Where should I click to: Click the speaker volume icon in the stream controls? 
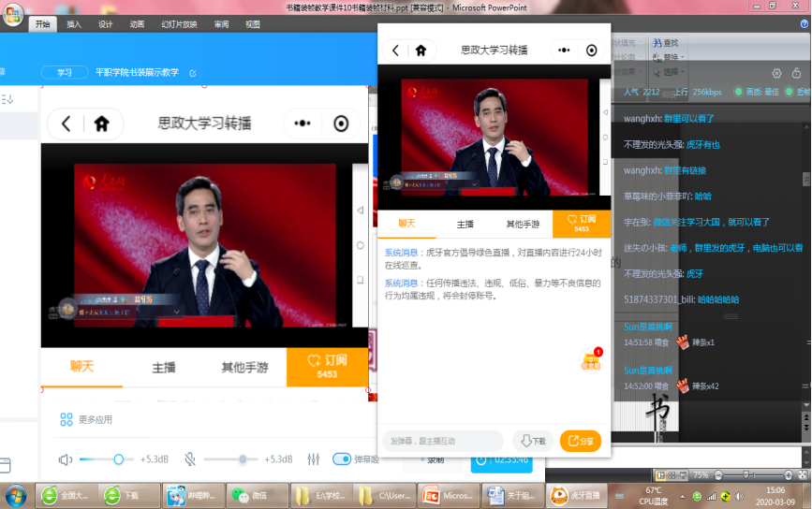pos(66,459)
